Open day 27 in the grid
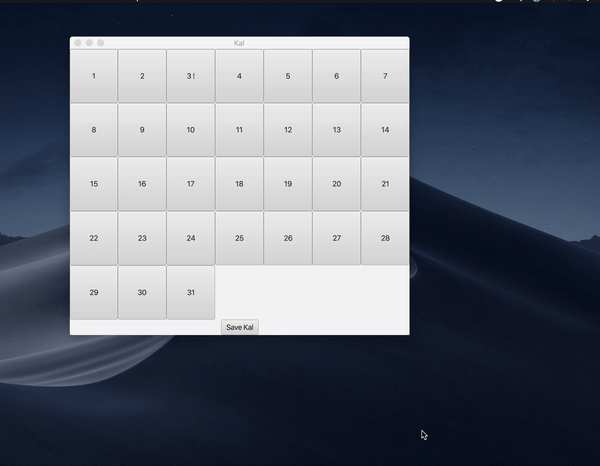This screenshot has height=466, width=600. tap(336, 238)
